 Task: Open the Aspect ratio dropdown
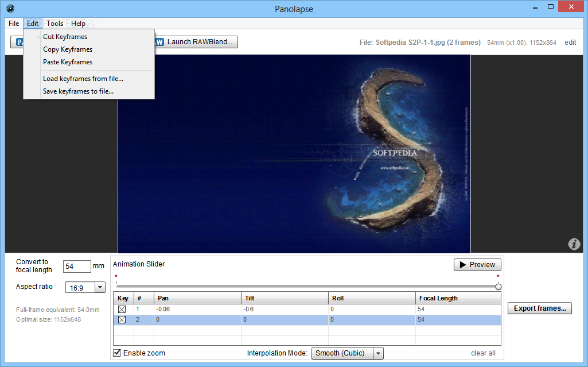(100, 287)
